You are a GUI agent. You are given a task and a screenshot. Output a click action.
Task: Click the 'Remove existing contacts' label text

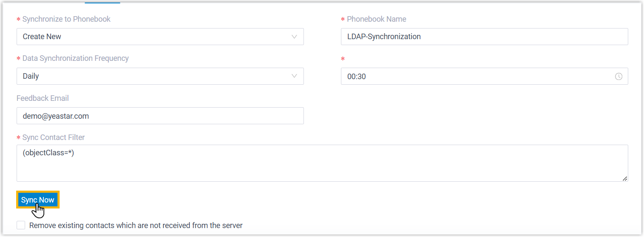tap(136, 225)
